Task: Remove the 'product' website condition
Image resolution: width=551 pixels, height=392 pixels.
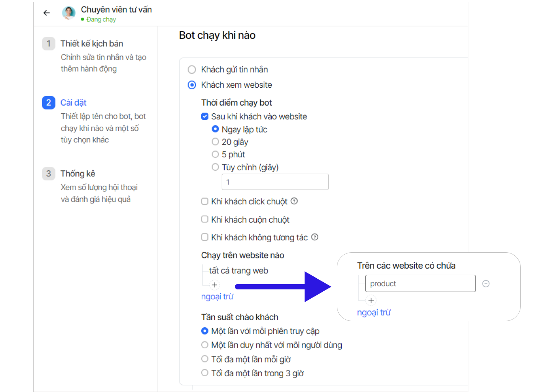Action: click(486, 284)
